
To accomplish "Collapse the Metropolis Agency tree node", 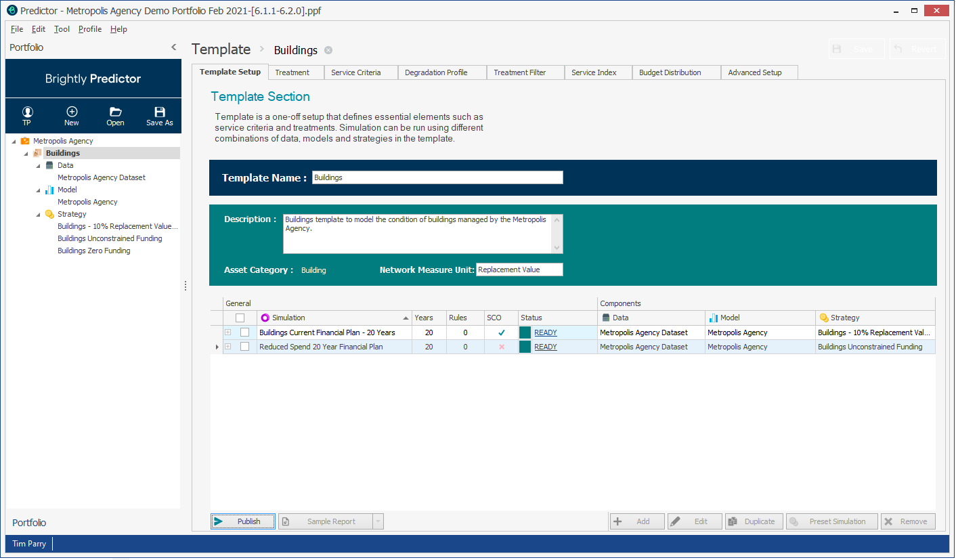I will [14, 141].
